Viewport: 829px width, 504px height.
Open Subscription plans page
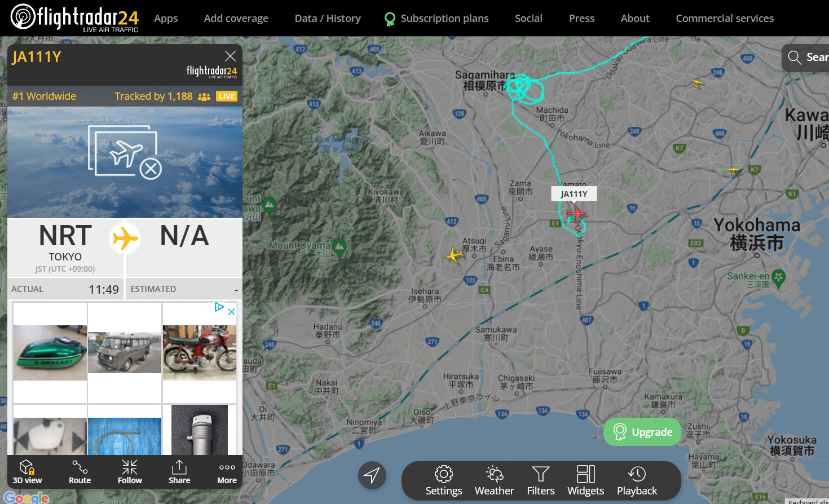[436, 18]
